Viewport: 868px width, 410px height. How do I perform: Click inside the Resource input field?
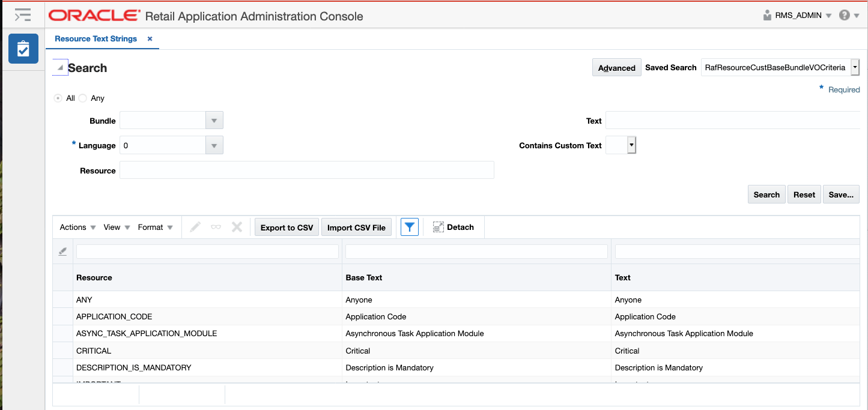tap(306, 170)
